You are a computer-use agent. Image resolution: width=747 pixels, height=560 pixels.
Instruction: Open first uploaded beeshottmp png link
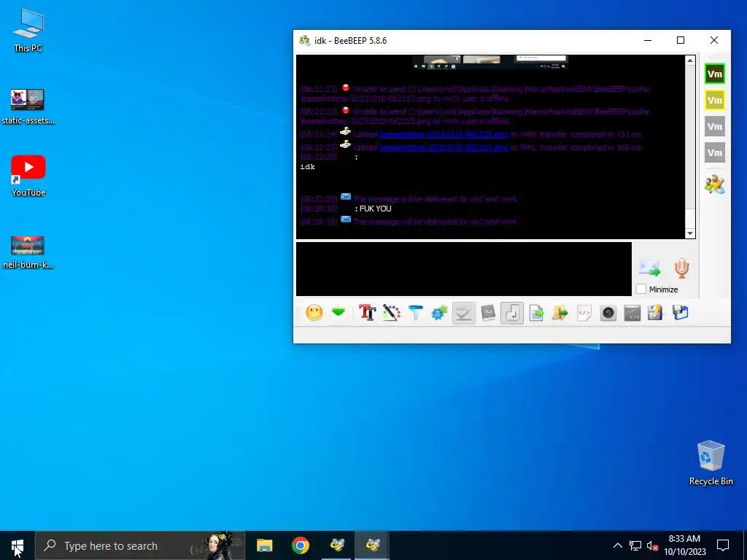pos(444,134)
